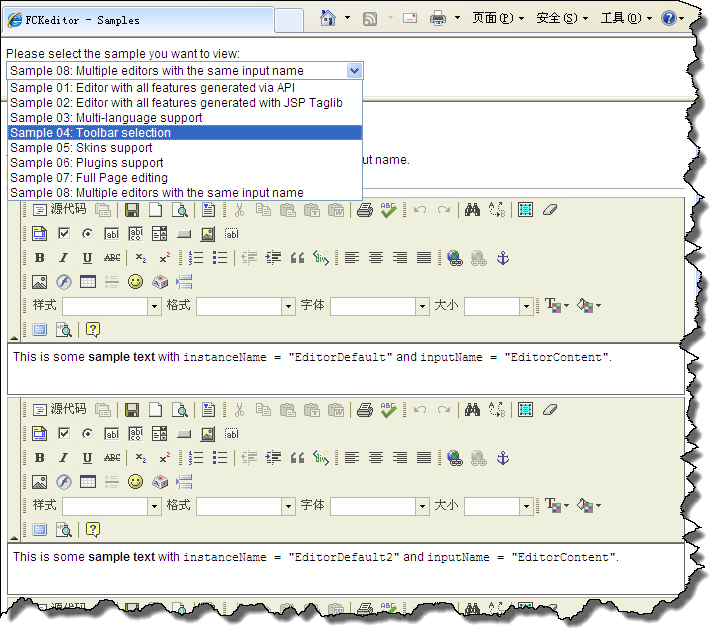
Task: Click FCKeditor - Samples browser tab
Action: point(139,20)
